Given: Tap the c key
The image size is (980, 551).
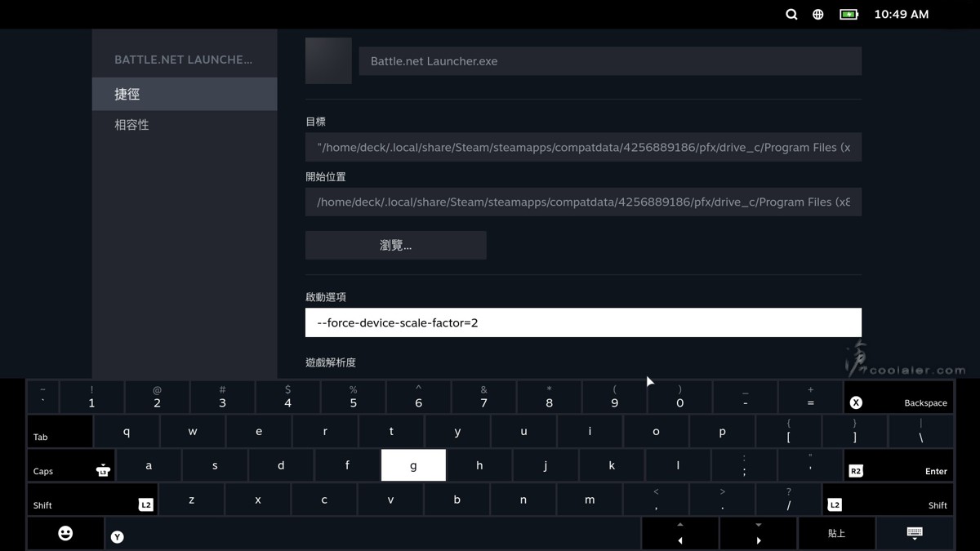Looking at the screenshot, I should pos(324,499).
